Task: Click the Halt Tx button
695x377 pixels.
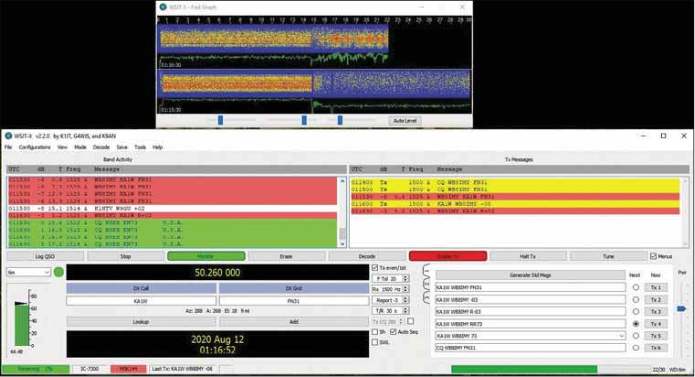Action: click(x=528, y=256)
